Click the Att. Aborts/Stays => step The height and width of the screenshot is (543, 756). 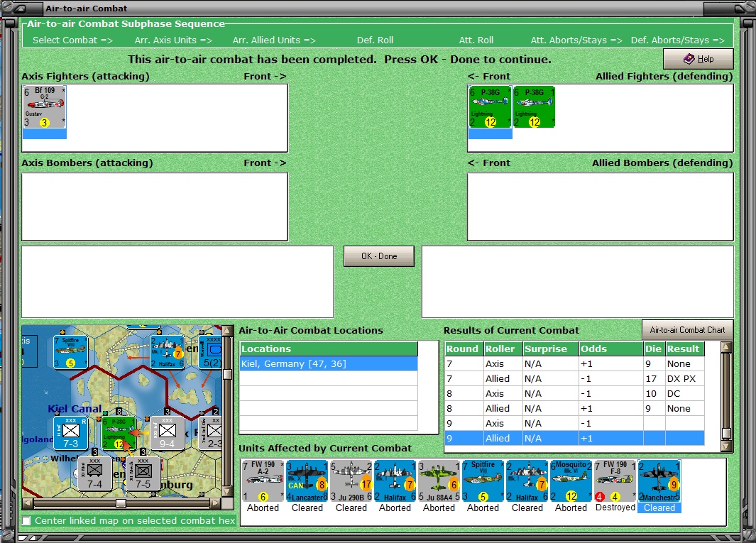point(576,40)
